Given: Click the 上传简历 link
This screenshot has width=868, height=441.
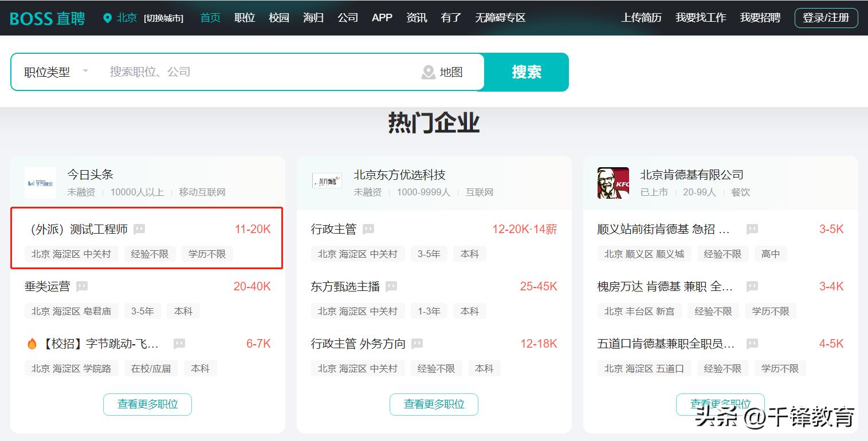Looking at the screenshot, I should (641, 17).
